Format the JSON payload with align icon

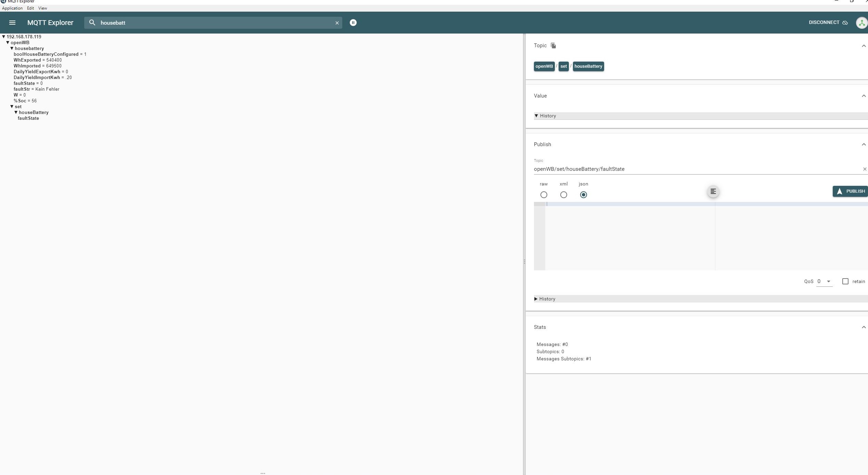click(x=713, y=191)
